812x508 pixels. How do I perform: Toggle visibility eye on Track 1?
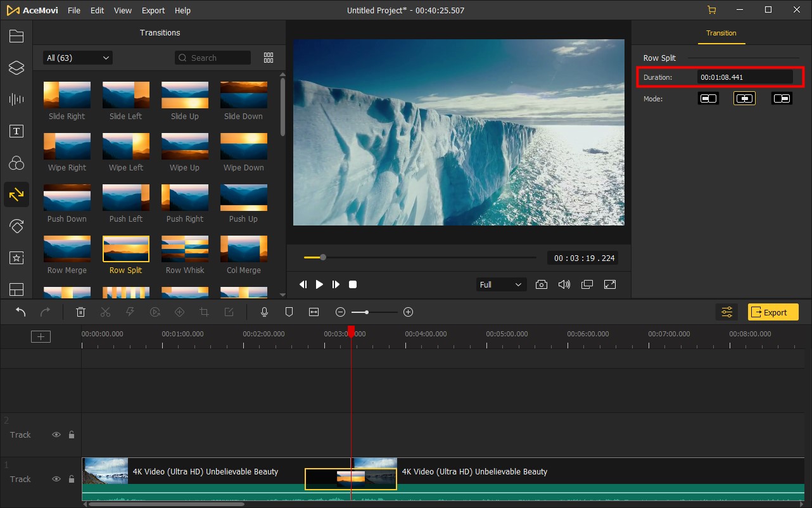tap(56, 479)
